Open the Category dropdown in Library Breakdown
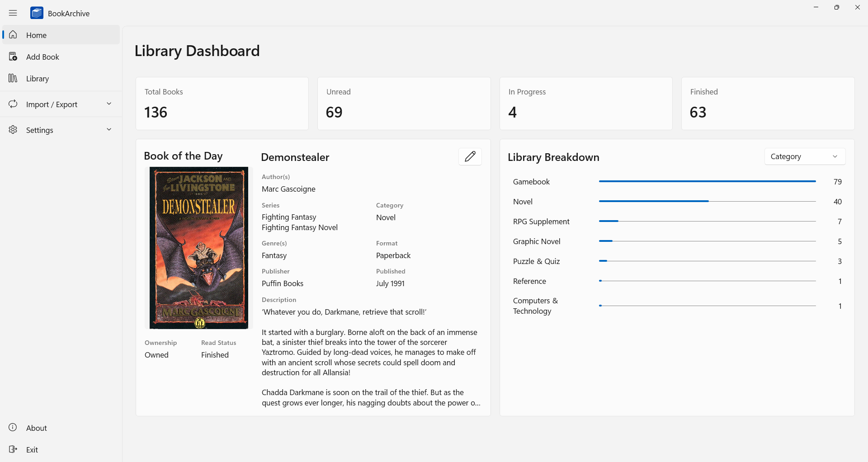The width and height of the screenshot is (868, 462). pyautogui.click(x=805, y=156)
